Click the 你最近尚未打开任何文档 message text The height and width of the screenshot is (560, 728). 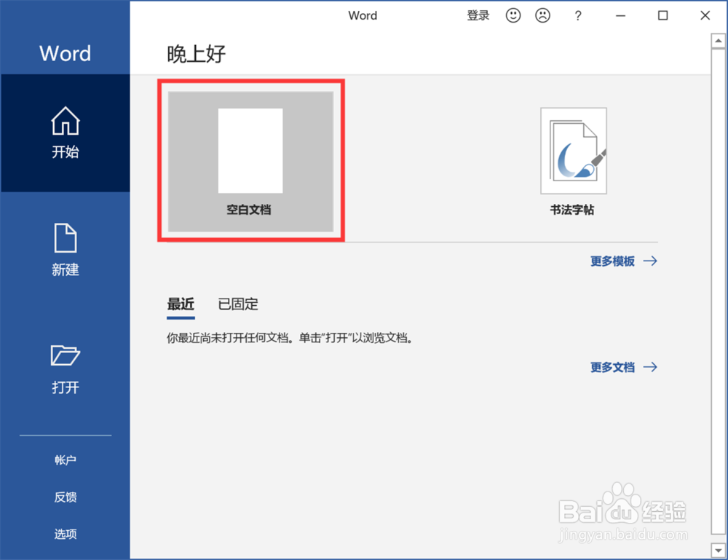[290, 338]
